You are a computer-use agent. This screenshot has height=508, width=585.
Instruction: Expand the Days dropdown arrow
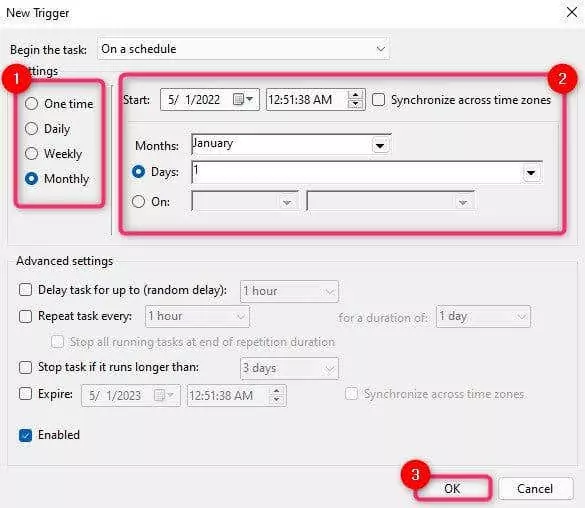click(x=531, y=173)
